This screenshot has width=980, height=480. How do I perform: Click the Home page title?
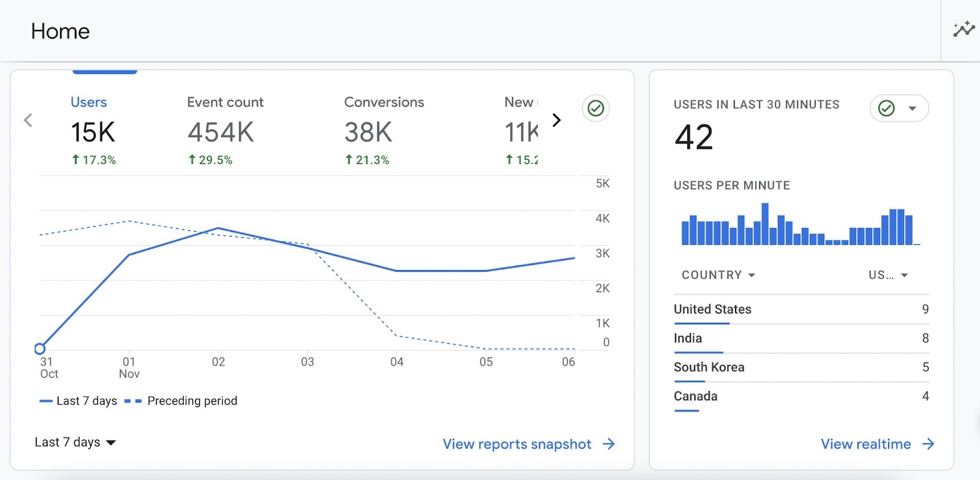pyautogui.click(x=60, y=31)
